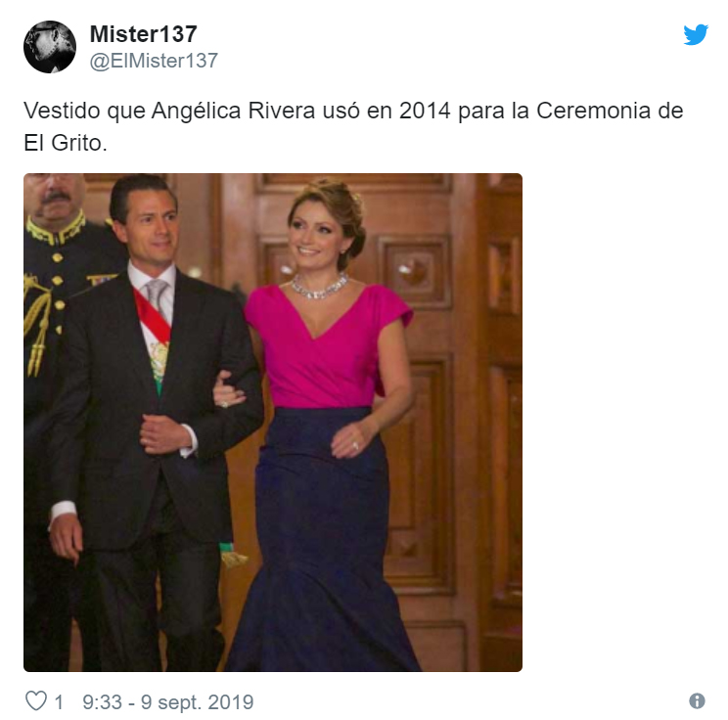Like the tweet with the heart icon

[36, 701]
